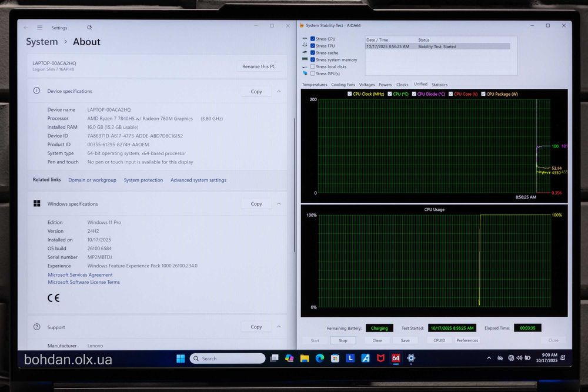Copy the Support information
The image size is (588, 392).
point(256,327)
